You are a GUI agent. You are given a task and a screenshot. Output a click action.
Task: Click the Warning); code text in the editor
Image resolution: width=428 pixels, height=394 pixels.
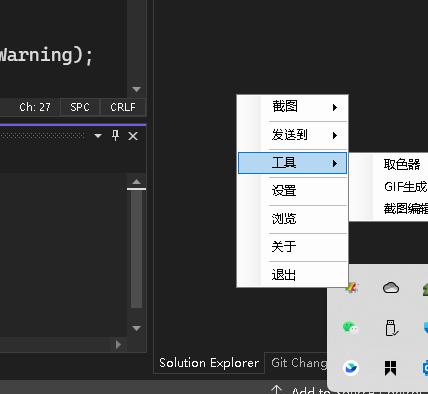tap(46, 55)
